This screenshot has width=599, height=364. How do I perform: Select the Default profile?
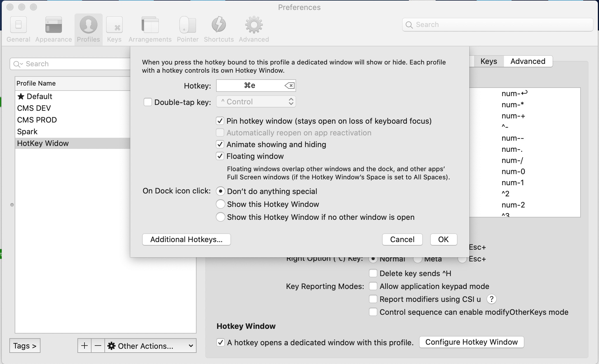pyautogui.click(x=73, y=96)
